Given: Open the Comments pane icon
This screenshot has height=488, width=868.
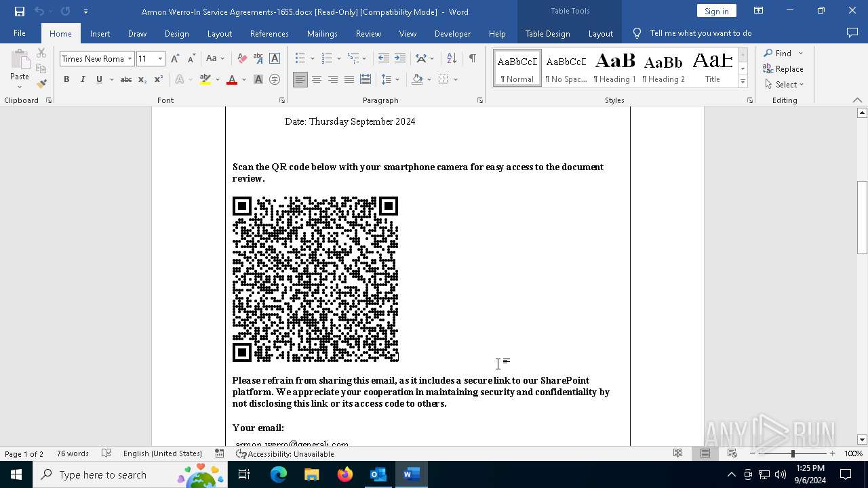Looking at the screenshot, I should (852, 33).
